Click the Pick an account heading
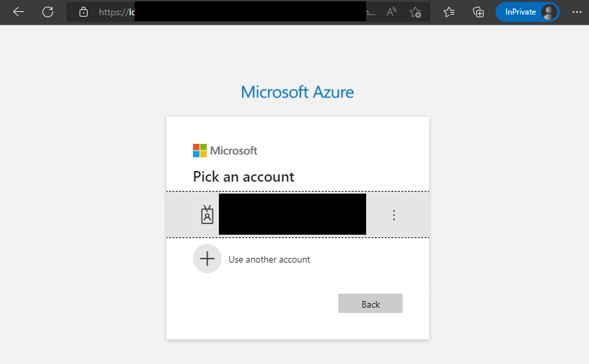This screenshot has height=364, width=589. click(243, 176)
